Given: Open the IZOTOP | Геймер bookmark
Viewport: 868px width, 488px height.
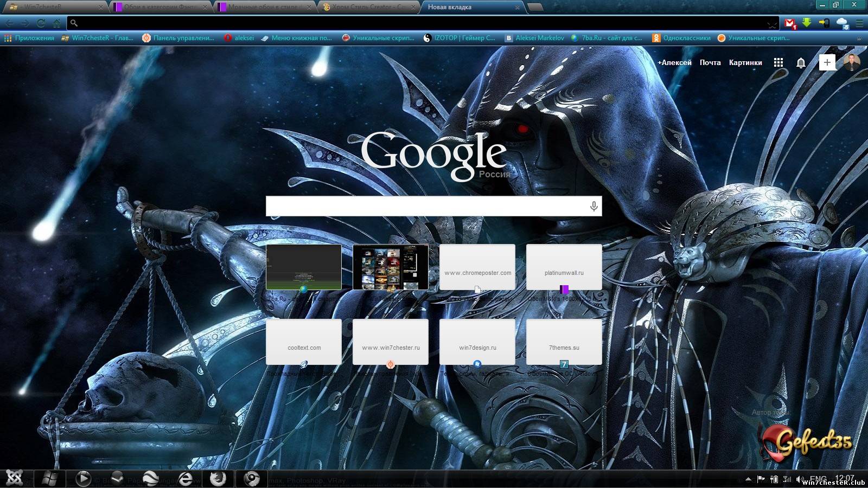Looking at the screenshot, I should pos(459,38).
